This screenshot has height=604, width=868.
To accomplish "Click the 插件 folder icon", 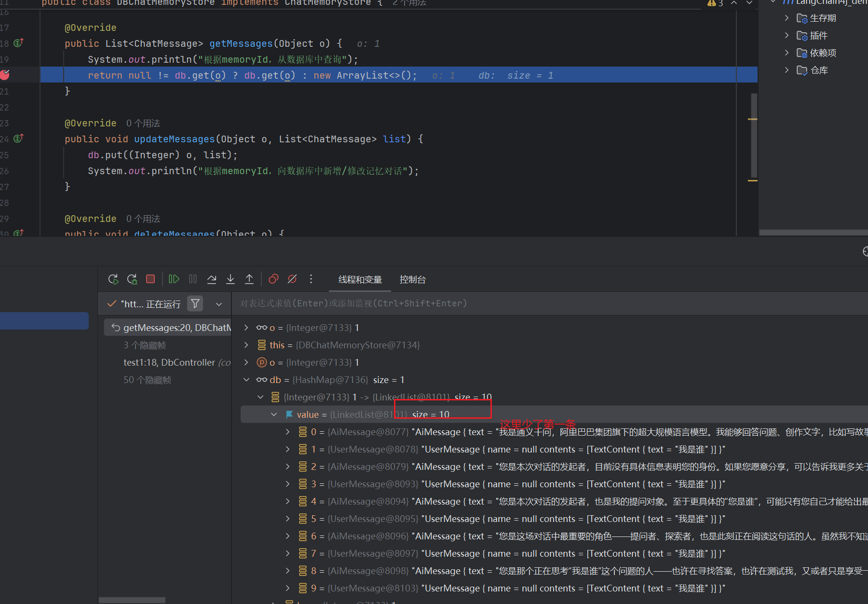I will [802, 36].
